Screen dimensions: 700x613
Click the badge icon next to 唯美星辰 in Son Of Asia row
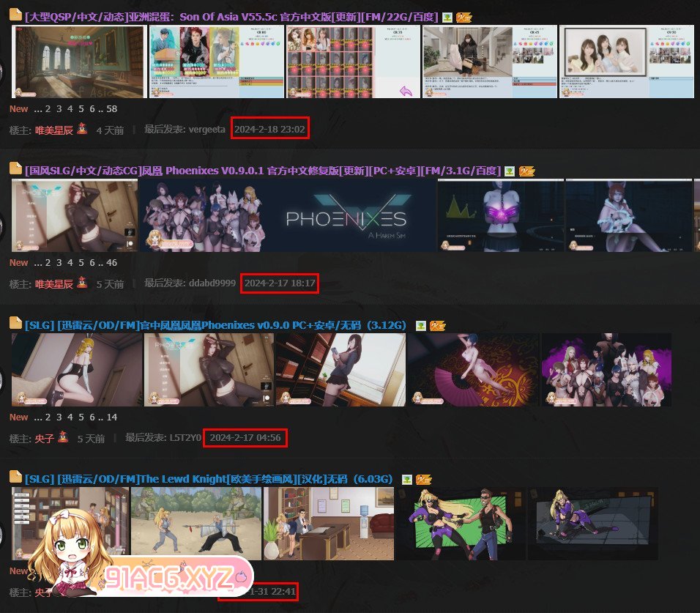(x=82, y=130)
